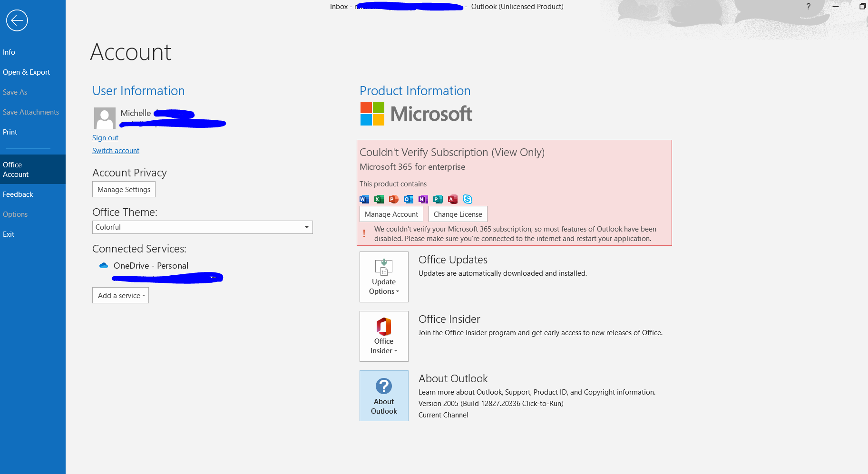
Task: Select Exit in the sidebar
Action: (x=33, y=234)
